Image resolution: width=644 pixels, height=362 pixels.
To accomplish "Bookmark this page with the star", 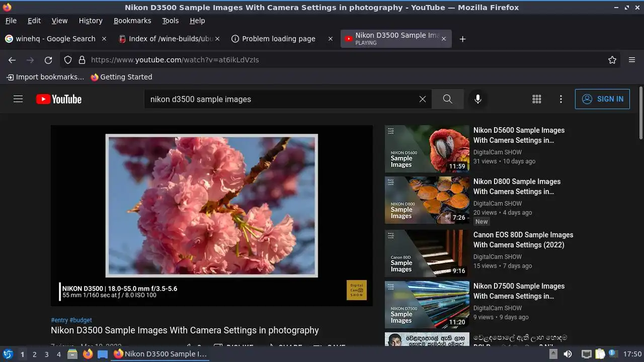I will 612,60.
